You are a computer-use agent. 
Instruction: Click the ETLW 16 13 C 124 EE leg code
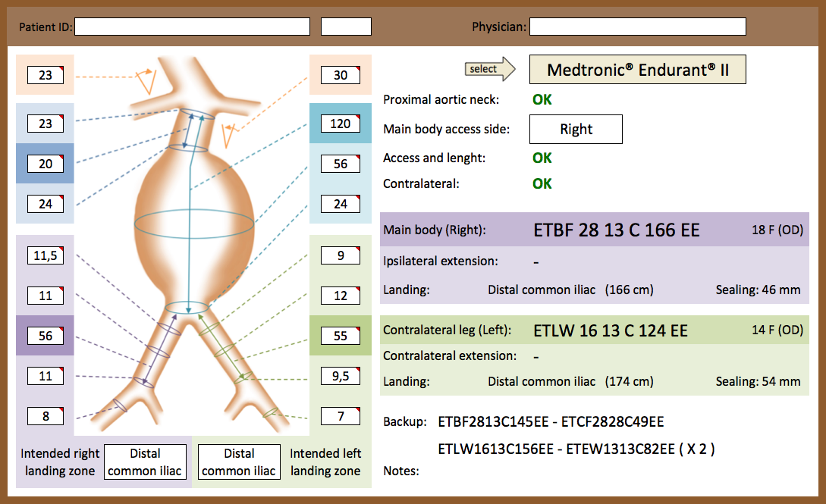pos(611,330)
